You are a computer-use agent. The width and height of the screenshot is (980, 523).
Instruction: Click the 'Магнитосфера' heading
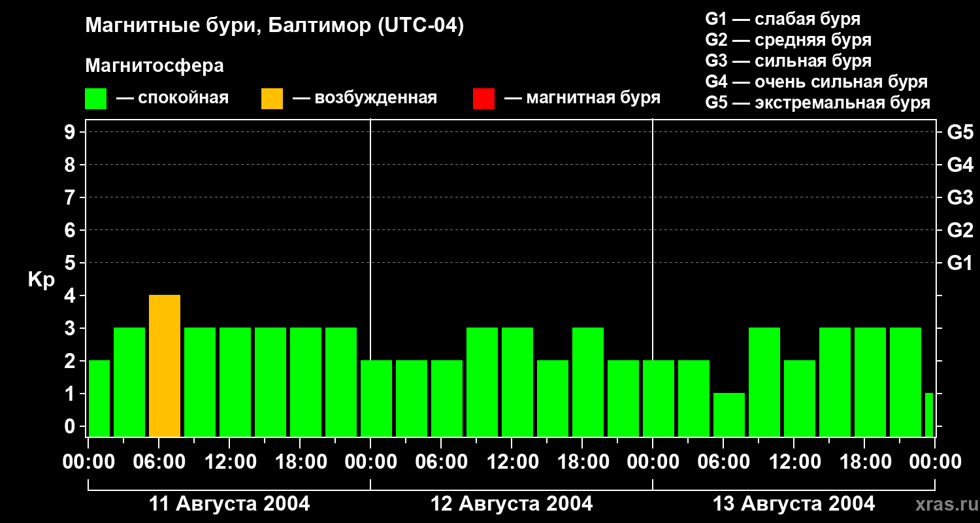coord(154,66)
